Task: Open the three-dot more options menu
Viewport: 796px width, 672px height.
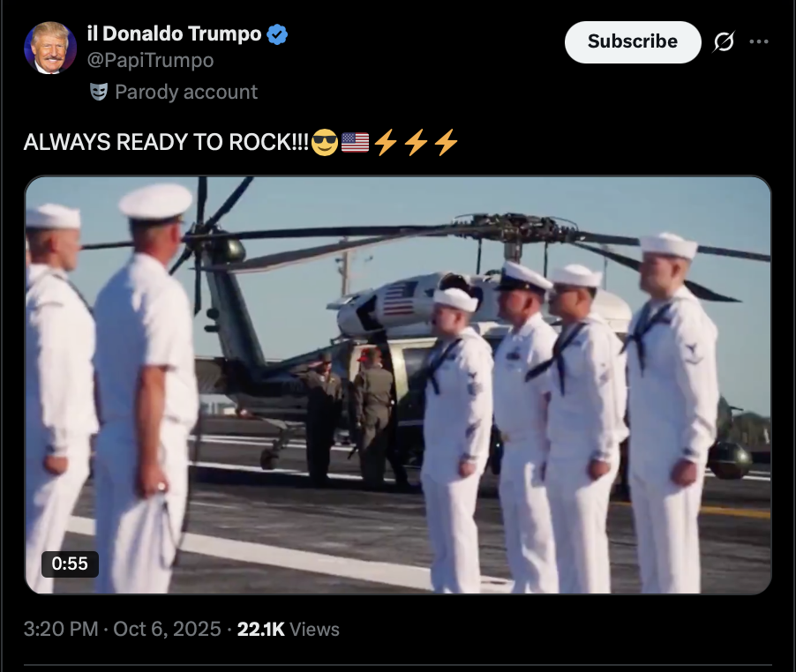Action: pos(758,41)
